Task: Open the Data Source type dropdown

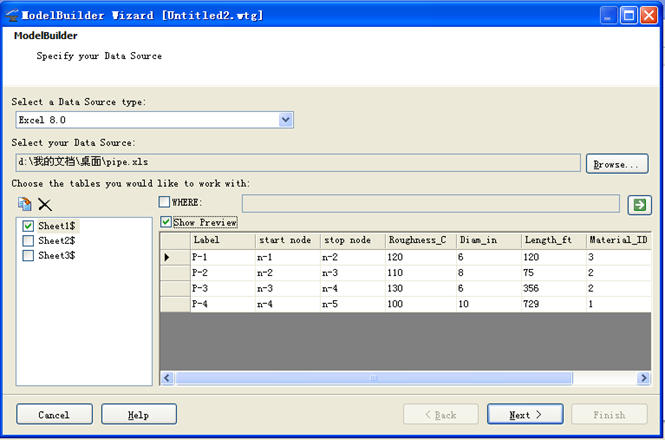Action: point(286,120)
